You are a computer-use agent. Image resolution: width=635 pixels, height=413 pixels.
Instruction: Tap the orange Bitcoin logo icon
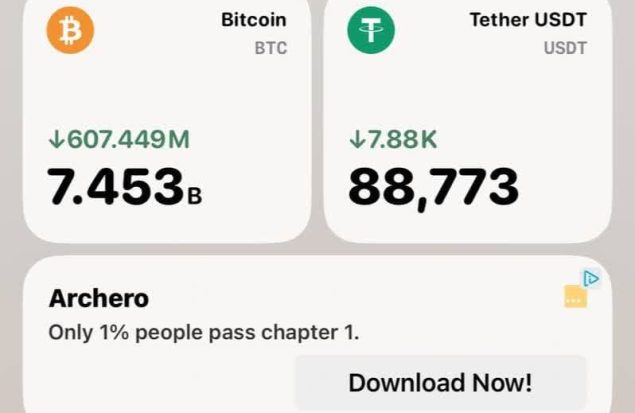click(x=70, y=30)
